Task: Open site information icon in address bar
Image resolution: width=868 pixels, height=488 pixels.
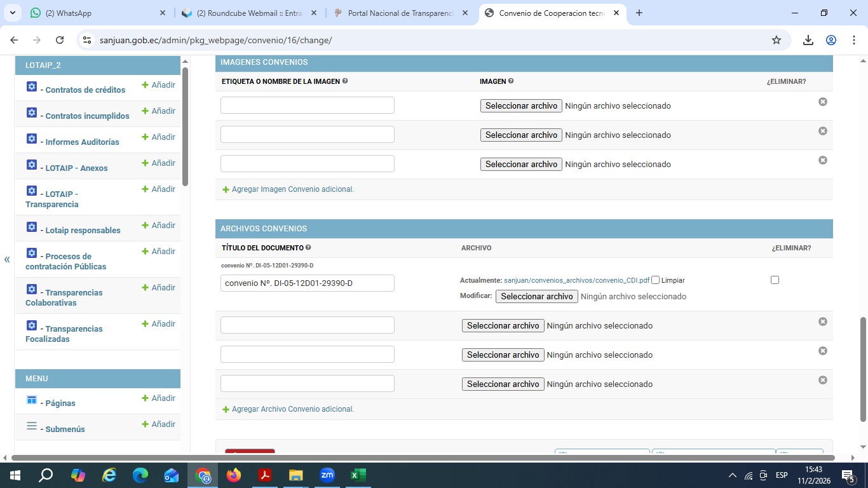Action: pyautogui.click(x=87, y=40)
